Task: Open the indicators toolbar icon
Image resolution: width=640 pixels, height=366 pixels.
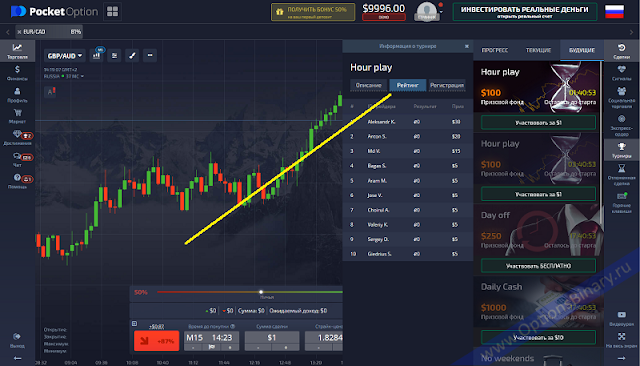Action: [115, 55]
